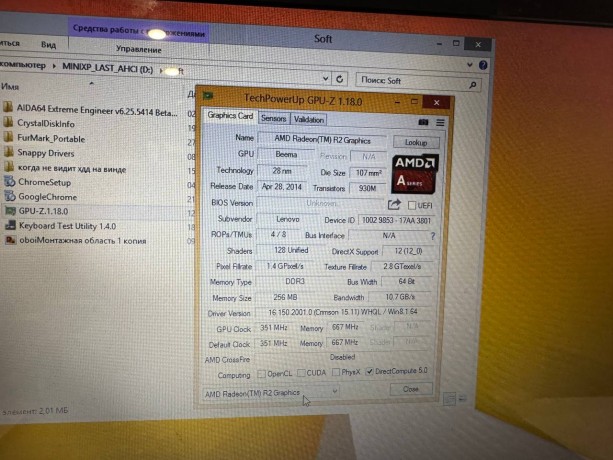Switch to the Sensors tab
The width and height of the screenshot is (613, 460).
coord(274,118)
